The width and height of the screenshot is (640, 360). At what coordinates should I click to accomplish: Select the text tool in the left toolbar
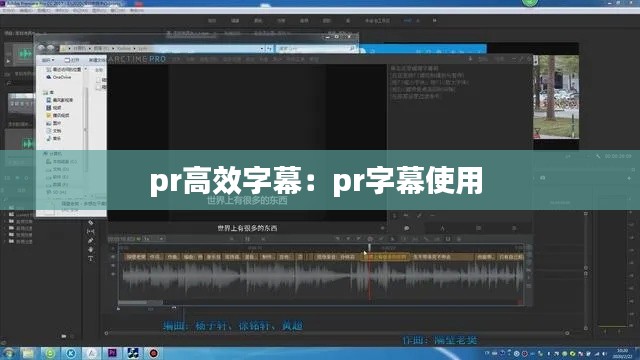(91, 258)
